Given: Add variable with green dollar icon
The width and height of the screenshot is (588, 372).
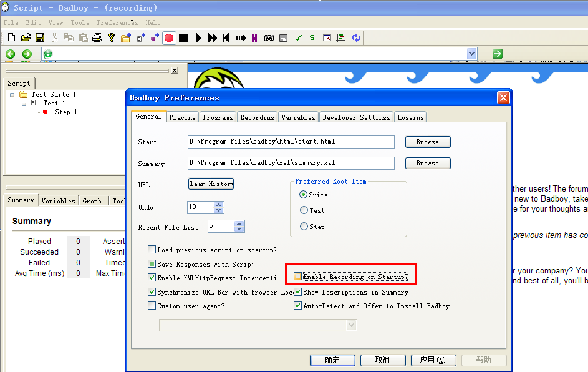Looking at the screenshot, I should (x=312, y=37).
